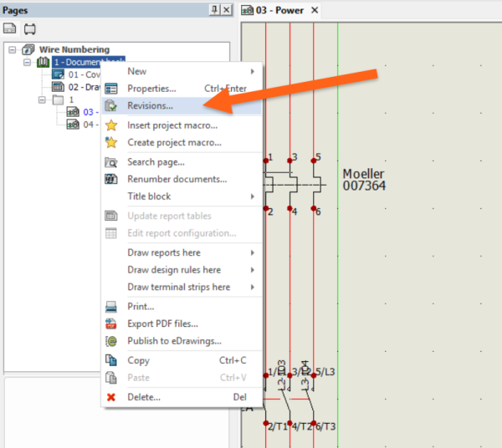Click terminal label 5/L3
The width and height of the screenshot is (502, 448).
click(325, 372)
